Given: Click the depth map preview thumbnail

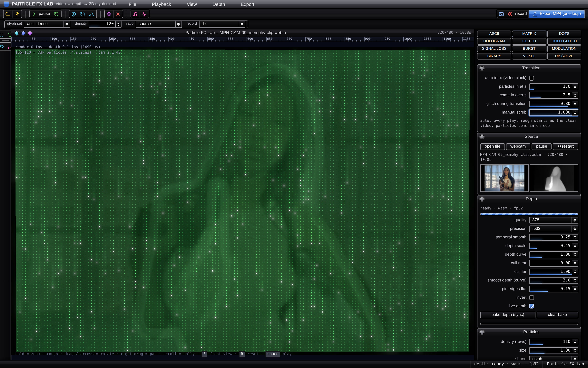Looking at the screenshot, I should [554, 178].
